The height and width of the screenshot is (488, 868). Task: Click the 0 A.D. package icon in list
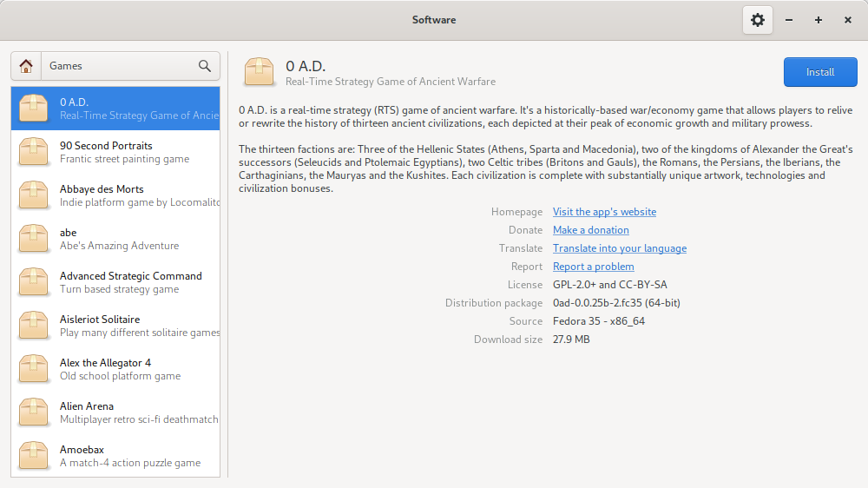coord(33,108)
